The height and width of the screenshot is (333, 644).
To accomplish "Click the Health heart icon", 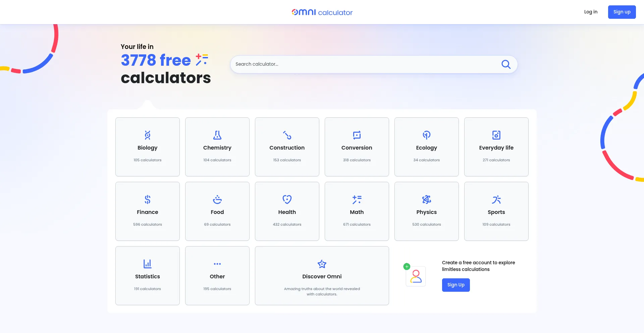I will pos(287,200).
